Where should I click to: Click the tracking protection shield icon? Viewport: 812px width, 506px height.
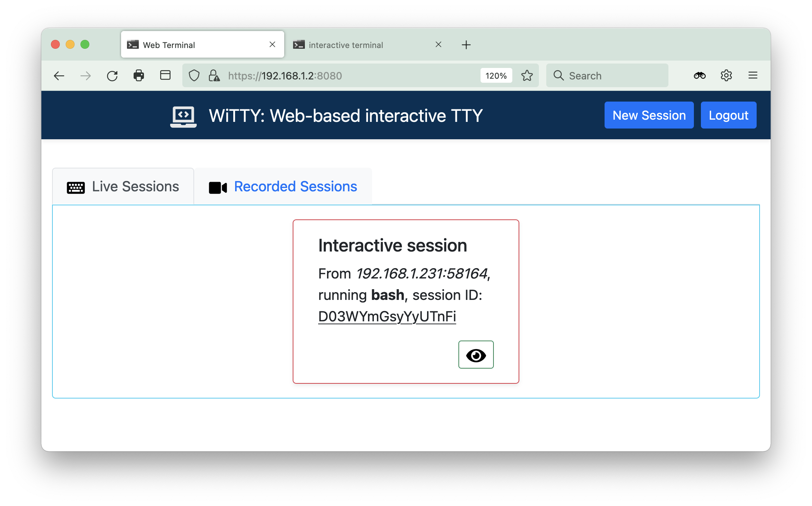click(x=194, y=76)
